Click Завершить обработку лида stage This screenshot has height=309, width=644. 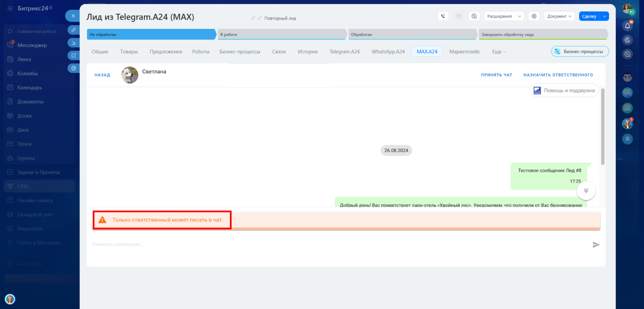tap(543, 35)
